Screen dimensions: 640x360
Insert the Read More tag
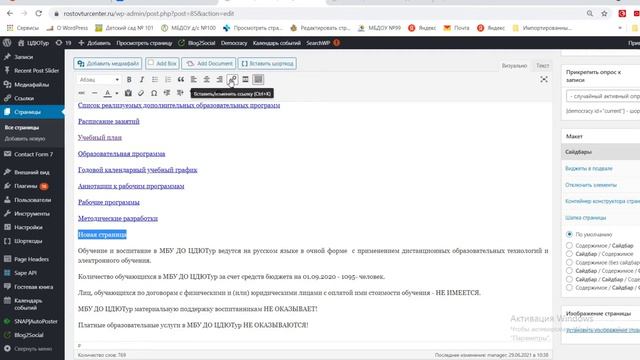click(245, 80)
